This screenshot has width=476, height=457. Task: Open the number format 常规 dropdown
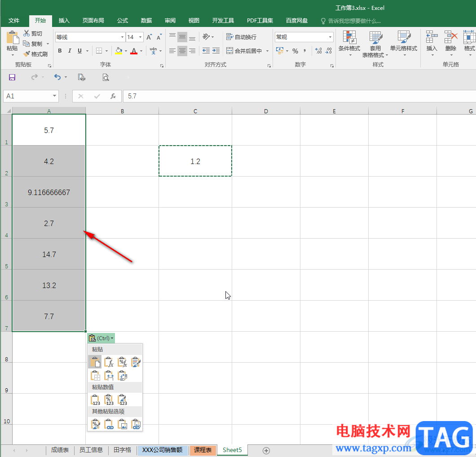330,37
